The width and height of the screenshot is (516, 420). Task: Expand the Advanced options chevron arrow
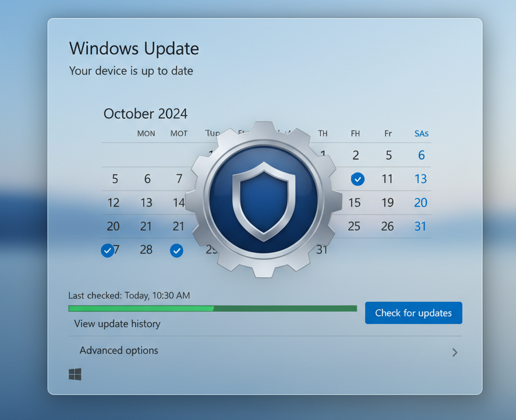point(454,352)
